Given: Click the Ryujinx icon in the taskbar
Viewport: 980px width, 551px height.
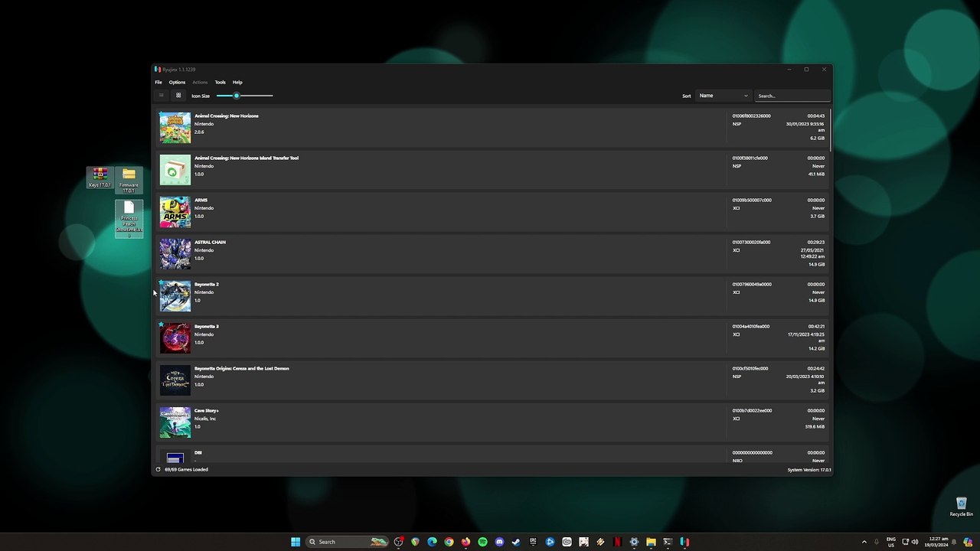Looking at the screenshot, I should pos(684,542).
